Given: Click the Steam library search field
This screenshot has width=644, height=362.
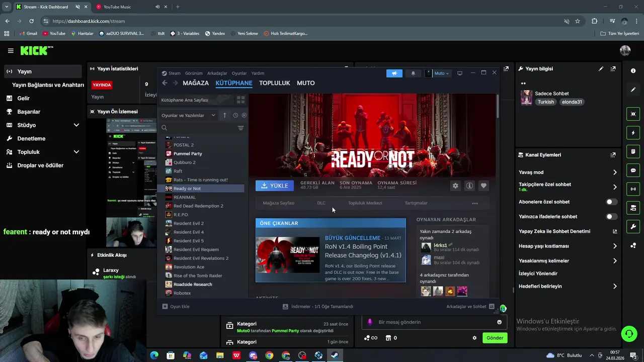Looking at the screenshot, I should (x=199, y=128).
